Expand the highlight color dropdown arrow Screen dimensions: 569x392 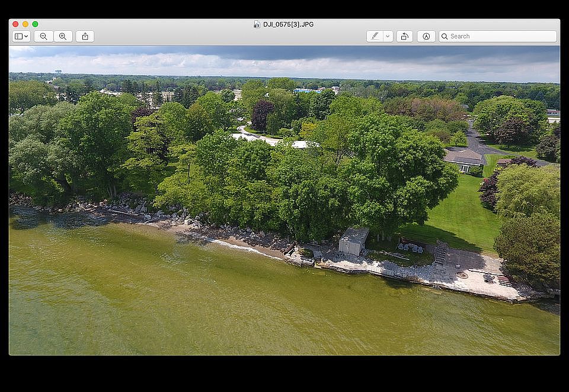388,36
